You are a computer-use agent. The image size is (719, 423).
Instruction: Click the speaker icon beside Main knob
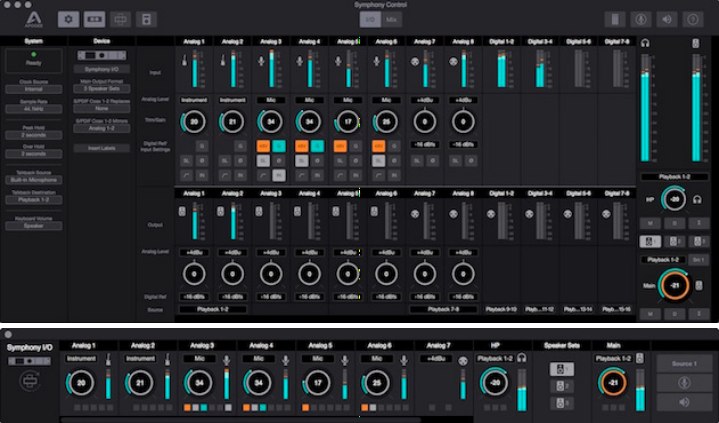[698, 285]
